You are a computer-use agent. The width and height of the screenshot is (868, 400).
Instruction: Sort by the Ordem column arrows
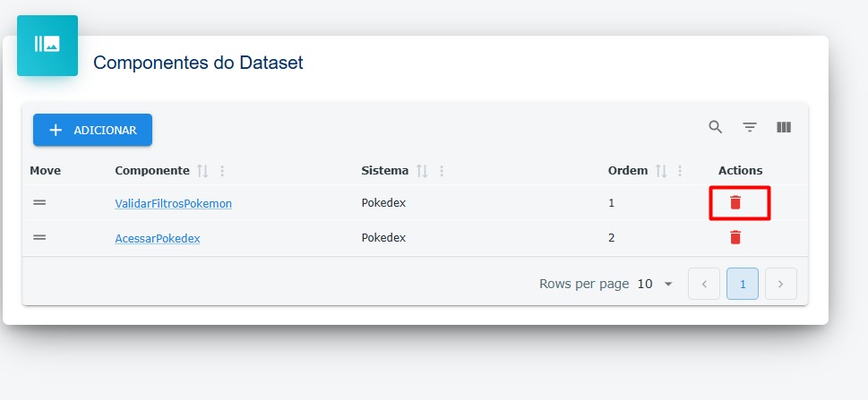coord(661,171)
